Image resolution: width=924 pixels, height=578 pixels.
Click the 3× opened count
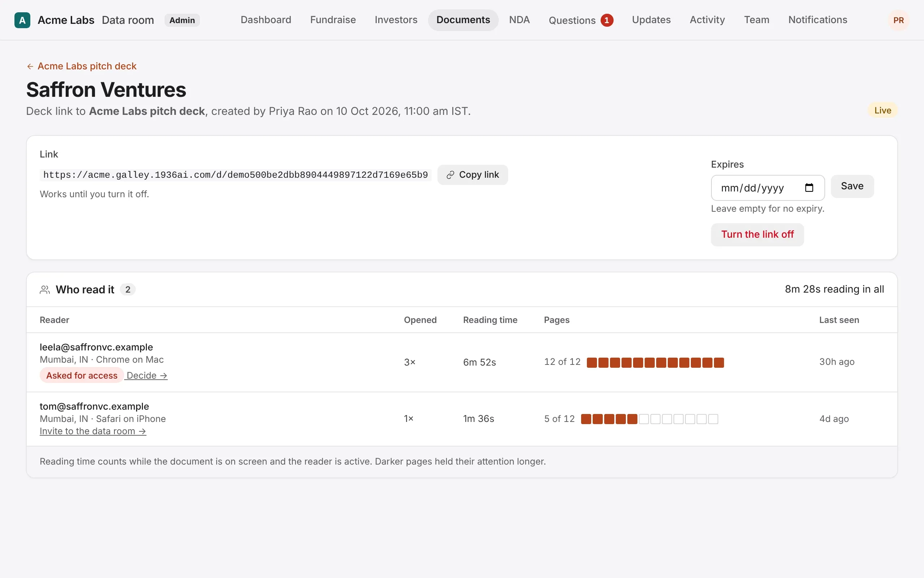click(409, 362)
